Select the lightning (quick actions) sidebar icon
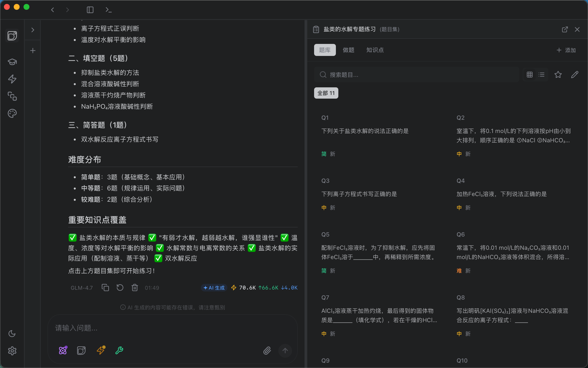Viewport: 588px width, 368px height. tap(12, 79)
